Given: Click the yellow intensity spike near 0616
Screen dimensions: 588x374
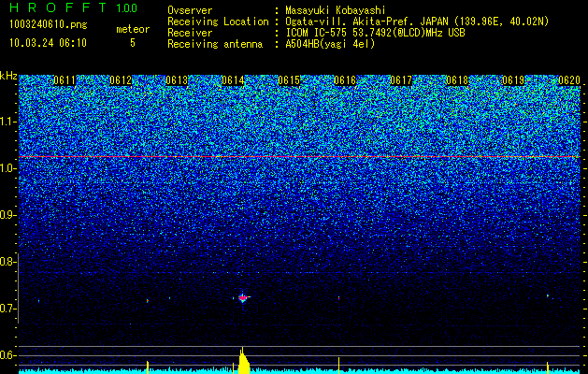Looking at the screenshot, I should tap(339, 366).
